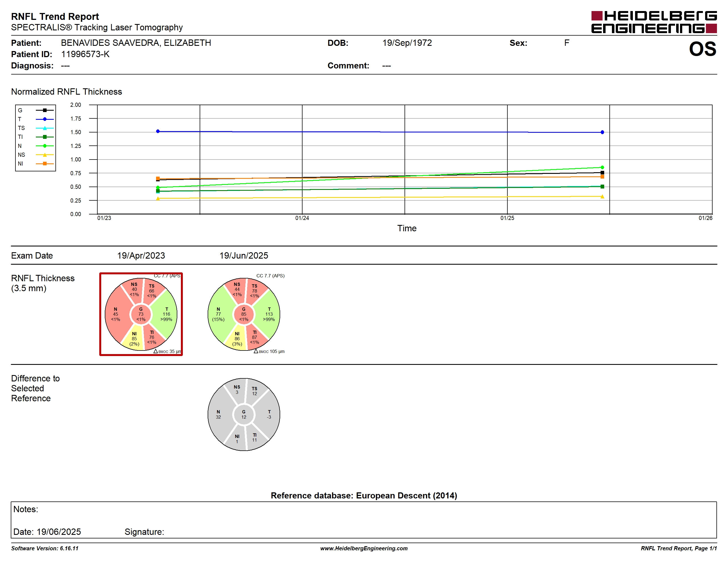Click the yellow NS data point in 2025
Image resolution: width=728 pixels, height=563 pixels.
[x=602, y=196]
